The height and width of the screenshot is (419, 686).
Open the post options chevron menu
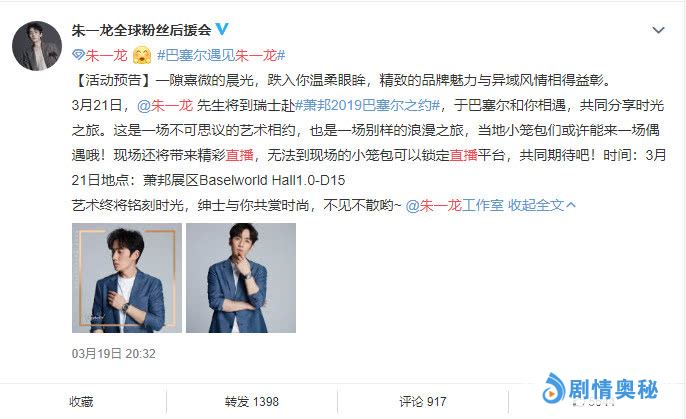pos(658,30)
